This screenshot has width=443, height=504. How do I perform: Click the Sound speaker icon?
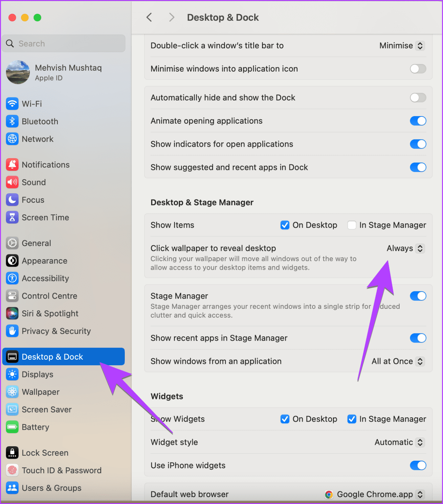pyautogui.click(x=12, y=182)
